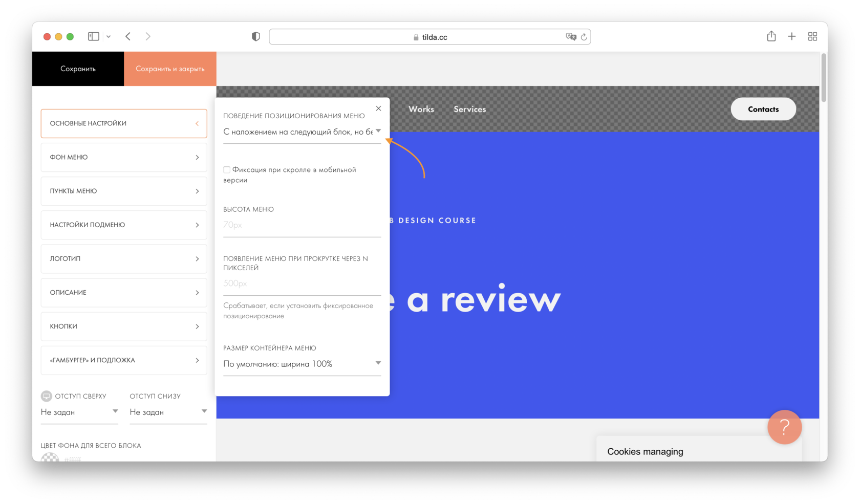The image size is (860, 504).
Task: Open ОТСТУП СНИЗУ dropdown
Action: coord(168,412)
